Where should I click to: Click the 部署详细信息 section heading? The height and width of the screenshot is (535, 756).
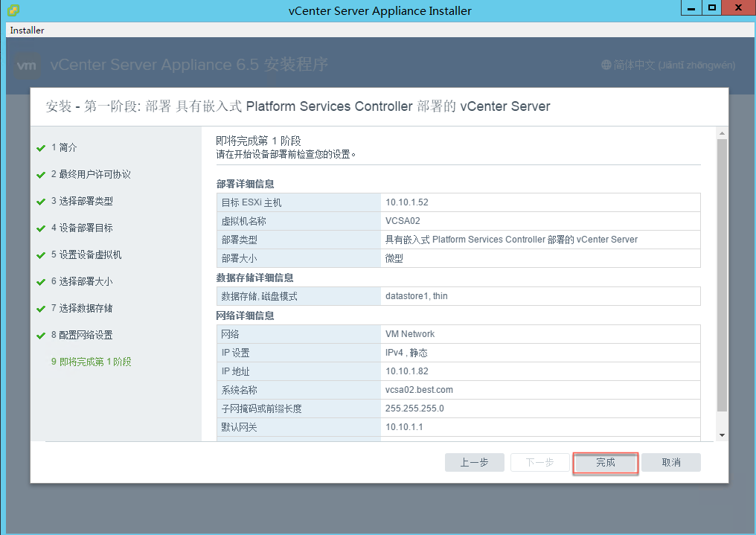point(245,184)
